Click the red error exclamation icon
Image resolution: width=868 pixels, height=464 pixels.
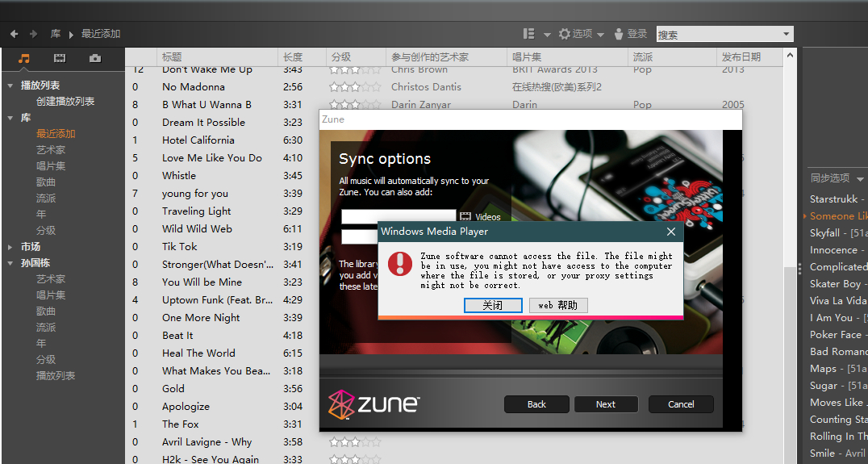(399, 264)
